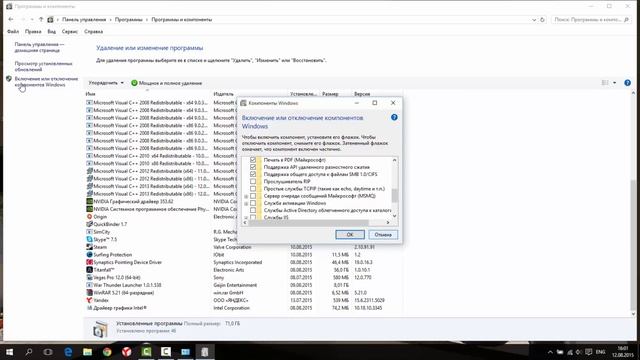Image resolution: width=640 pixels, height=360 pixels.
Task: Open Microsoft Edge from the taskbar
Action: click(x=68, y=352)
